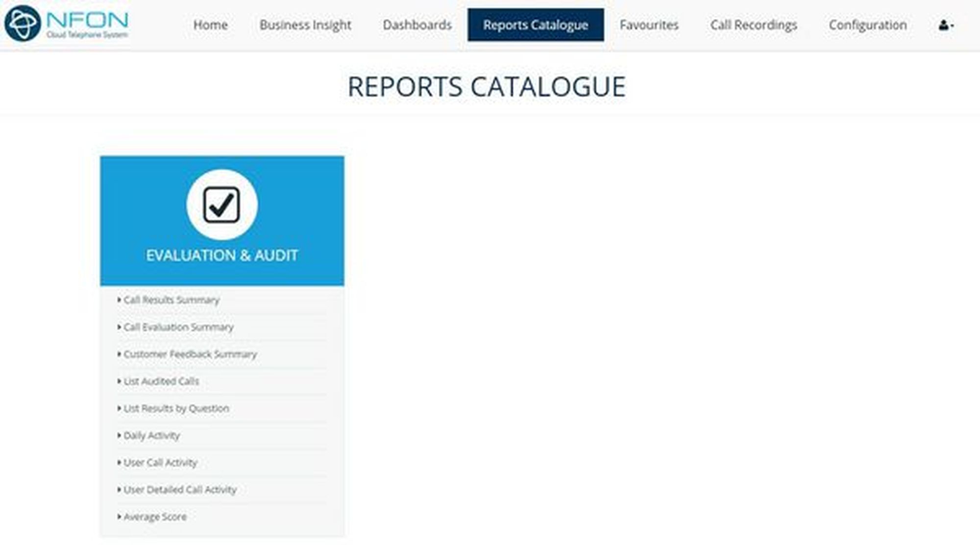Click the NFON globe logo icon
The height and width of the screenshot is (545, 980).
coord(22,24)
